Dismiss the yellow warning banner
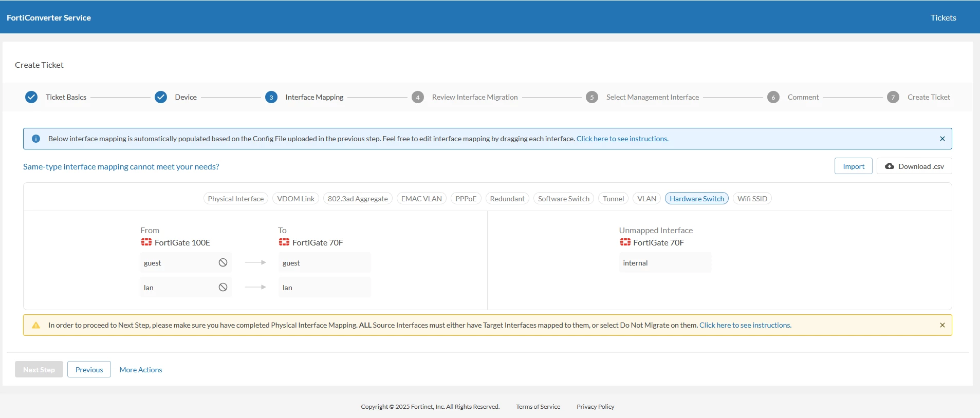980x418 pixels. (942, 325)
